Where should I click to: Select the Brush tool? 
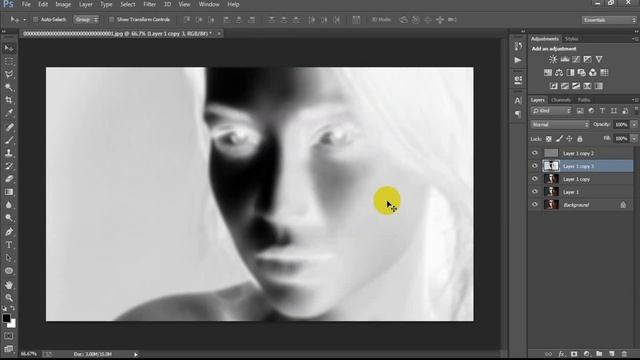9,140
